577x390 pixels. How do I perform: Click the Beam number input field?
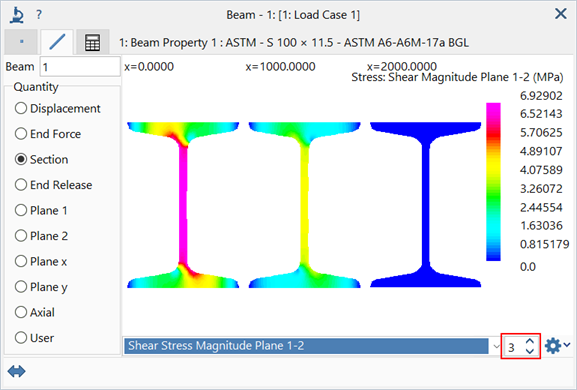point(80,67)
